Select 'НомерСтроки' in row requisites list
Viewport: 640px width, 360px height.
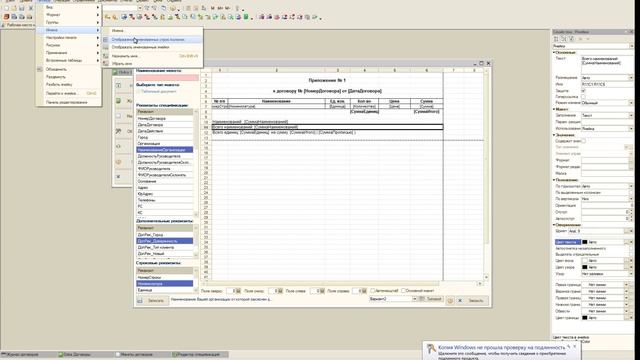point(164,277)
